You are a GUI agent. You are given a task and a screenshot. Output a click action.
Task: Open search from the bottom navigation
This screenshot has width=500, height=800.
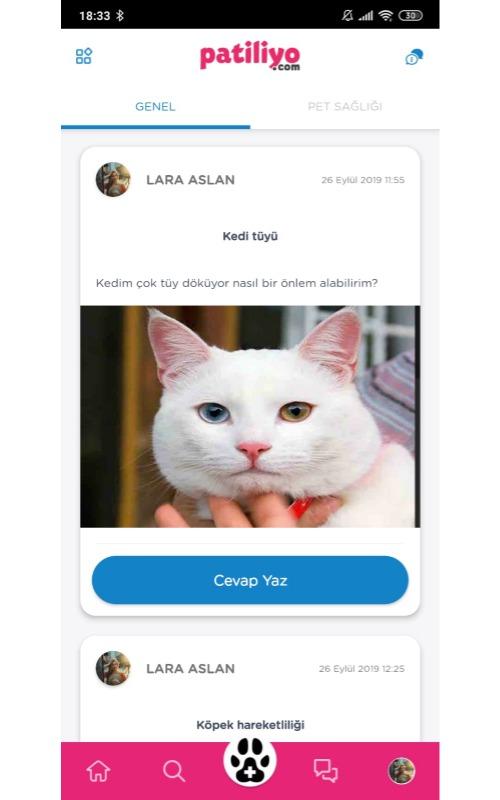coord(173,771)
